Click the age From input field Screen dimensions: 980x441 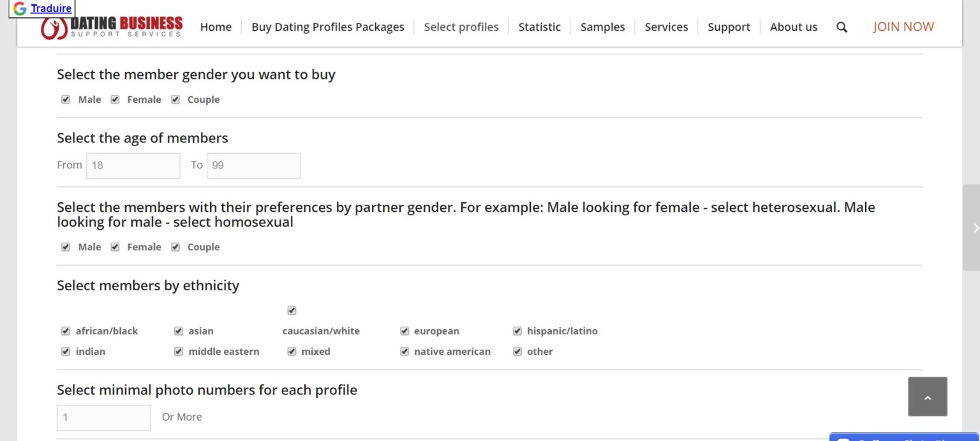(x=133, y=165)
